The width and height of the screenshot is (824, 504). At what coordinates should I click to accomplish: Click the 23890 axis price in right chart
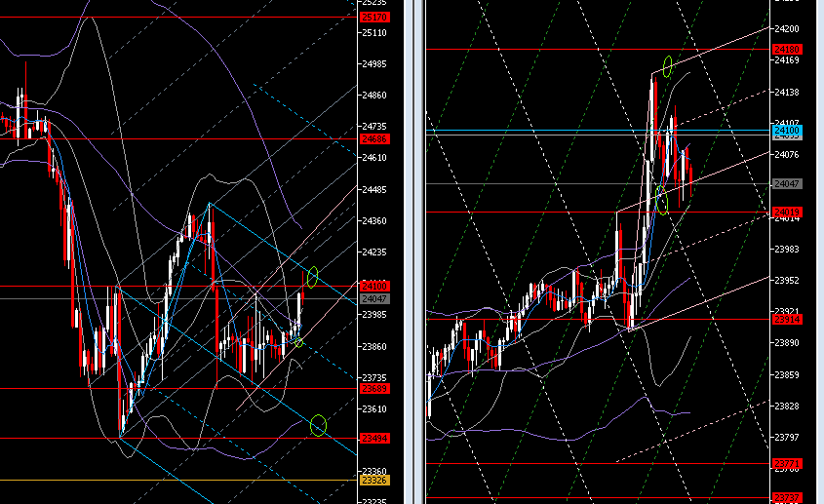click(x=787, y=342)
